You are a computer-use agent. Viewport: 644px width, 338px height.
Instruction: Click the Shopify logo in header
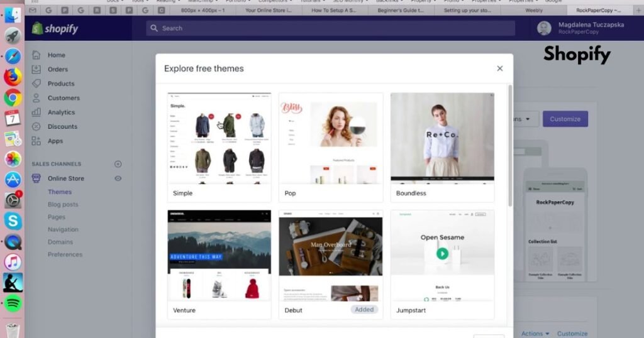tap(55, 28)
